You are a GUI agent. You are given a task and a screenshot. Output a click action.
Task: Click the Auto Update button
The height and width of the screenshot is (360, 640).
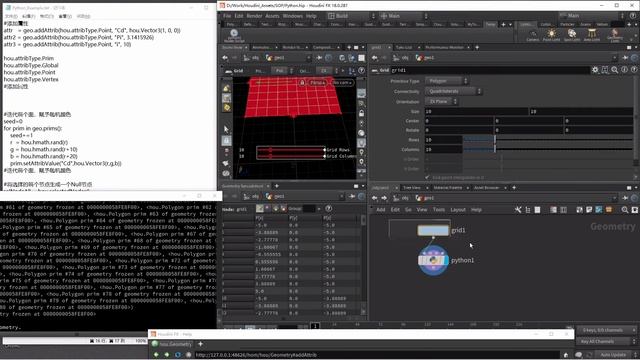[x=613, y=355]
